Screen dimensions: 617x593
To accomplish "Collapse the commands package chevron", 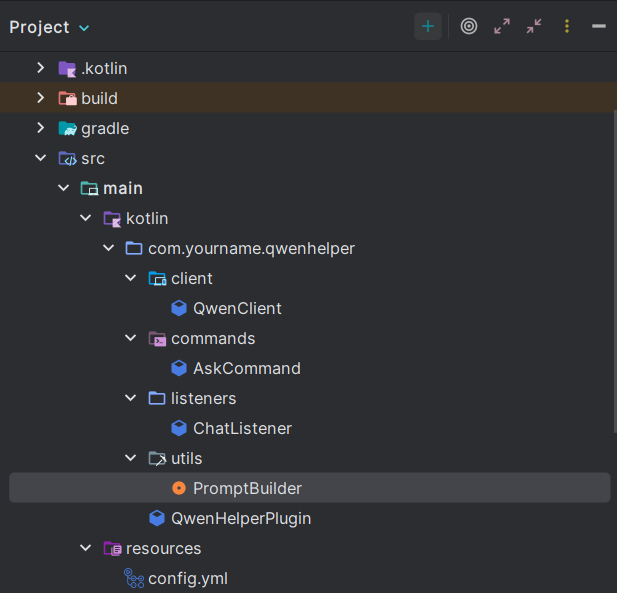I will [130, 338].
